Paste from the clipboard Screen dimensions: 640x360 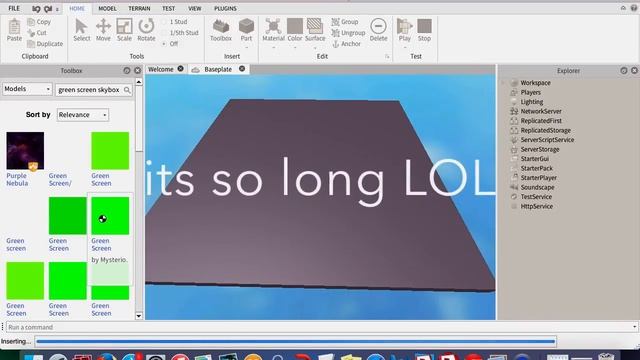coord(14,30)
